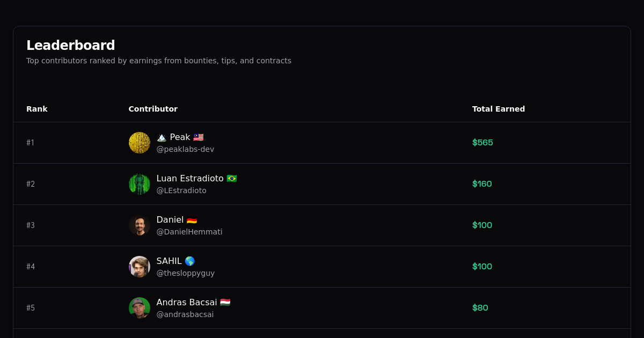This screenshot has height=338, width=644.
Task: Click the Hungary flag next to Andras Bacsai
Action: [225, 302]
